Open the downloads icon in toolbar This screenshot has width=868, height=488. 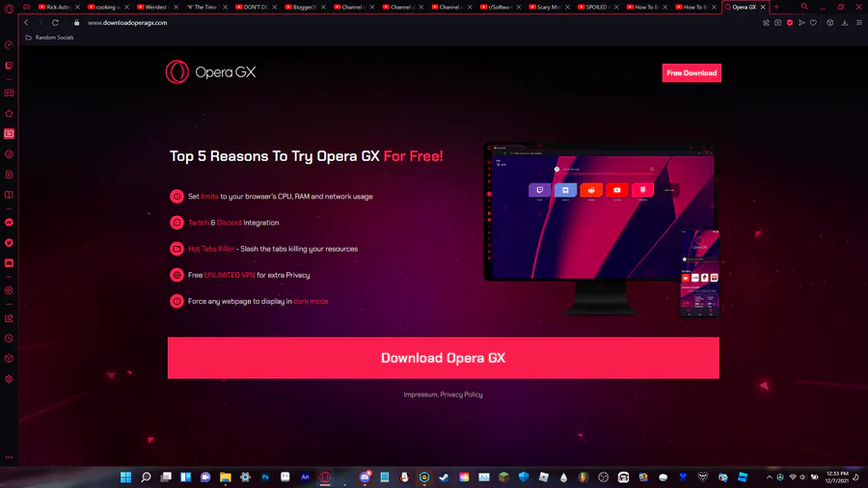(844, 23)
